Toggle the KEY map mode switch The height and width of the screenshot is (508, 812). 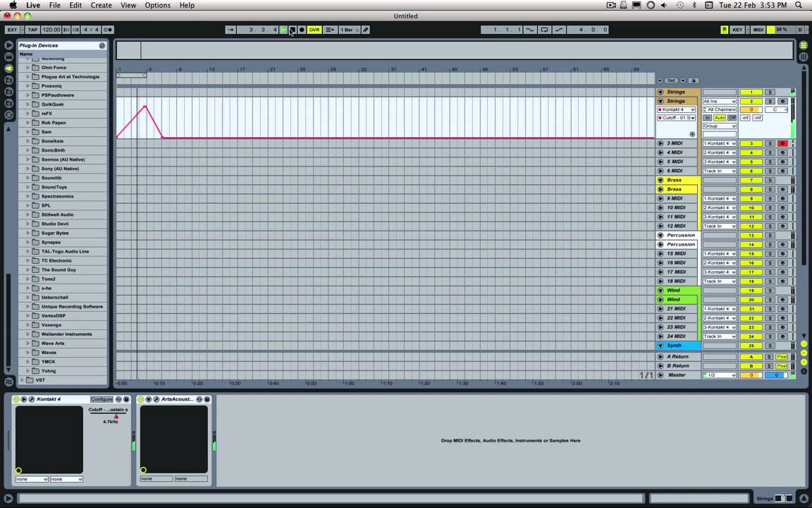(x=737, y=30)
